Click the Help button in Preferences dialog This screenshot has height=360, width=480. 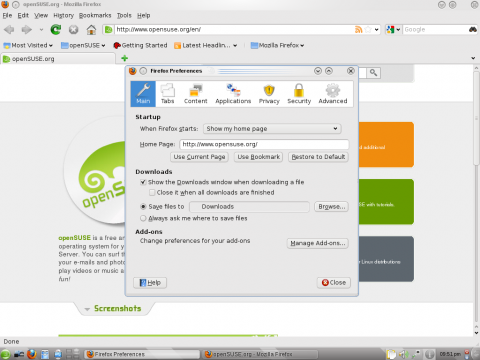coord(150,283)
